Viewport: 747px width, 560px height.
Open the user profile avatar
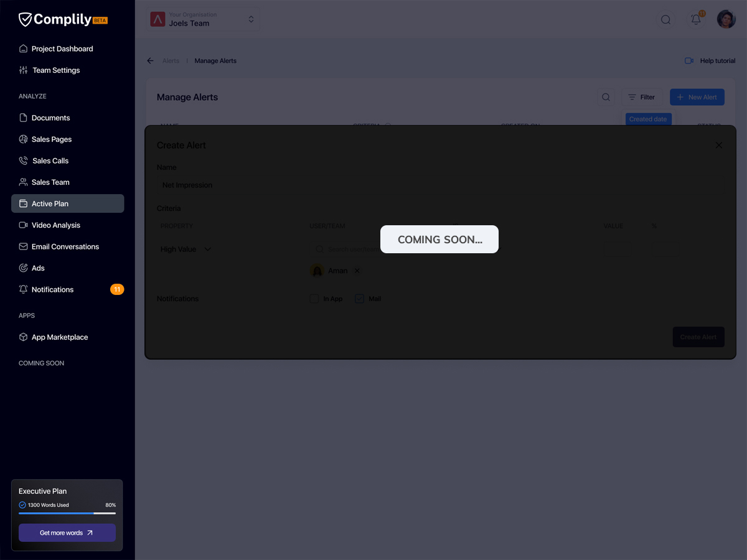coord(726,19)
